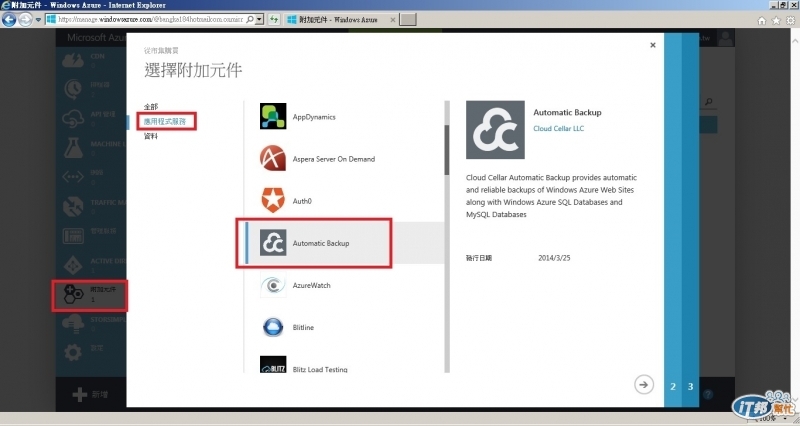Viewport: 800px width, 426px height.
Task: Select the AppDynamics add-on icon
Action: [273, 116]
